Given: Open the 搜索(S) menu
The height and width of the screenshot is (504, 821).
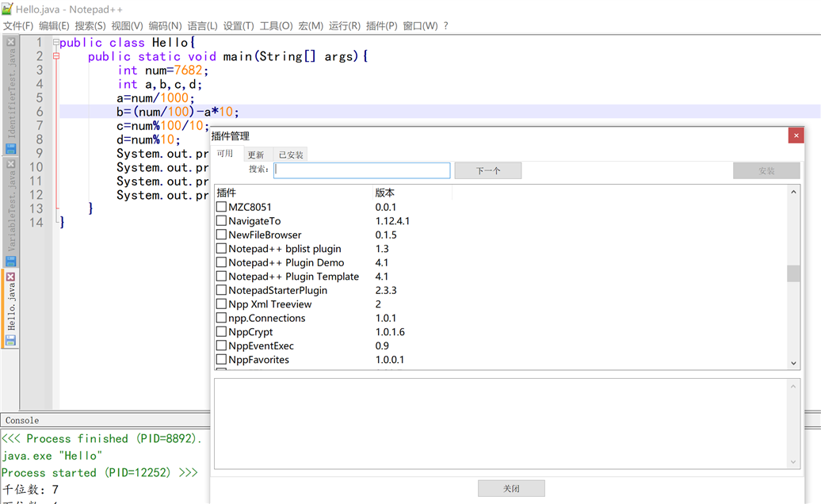Looking at the screenshot, I should [90, 25].
